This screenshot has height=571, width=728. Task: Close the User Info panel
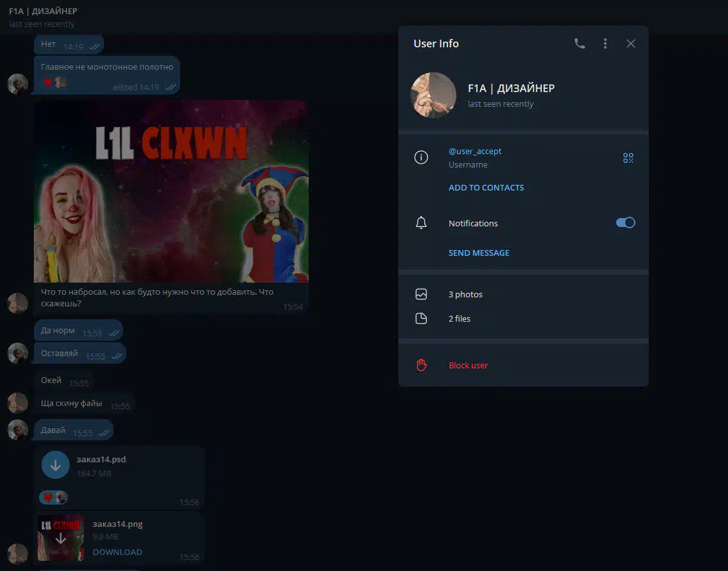630,43
